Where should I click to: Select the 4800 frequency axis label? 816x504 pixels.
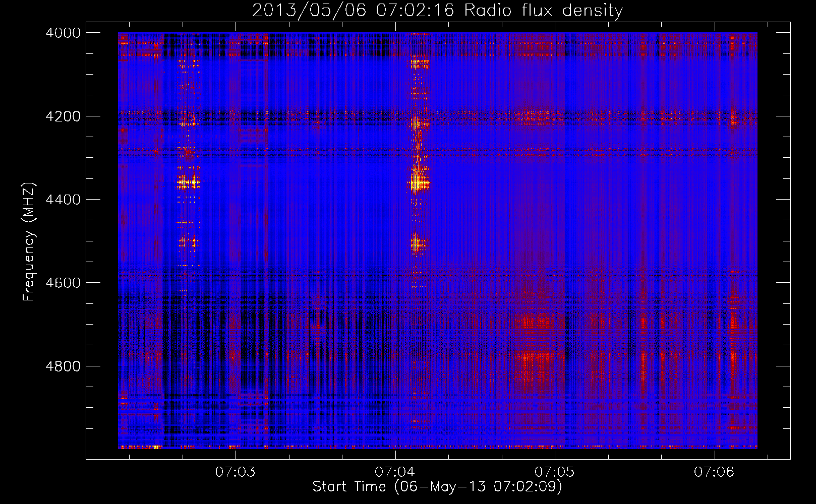click(63, 366)
